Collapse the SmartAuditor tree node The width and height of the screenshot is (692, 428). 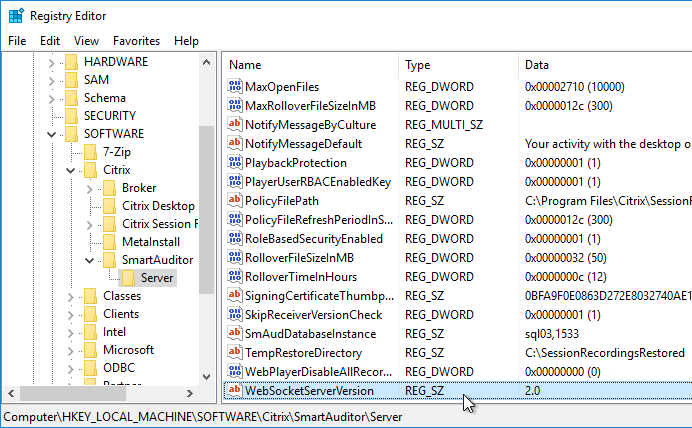tap(90, 260)
